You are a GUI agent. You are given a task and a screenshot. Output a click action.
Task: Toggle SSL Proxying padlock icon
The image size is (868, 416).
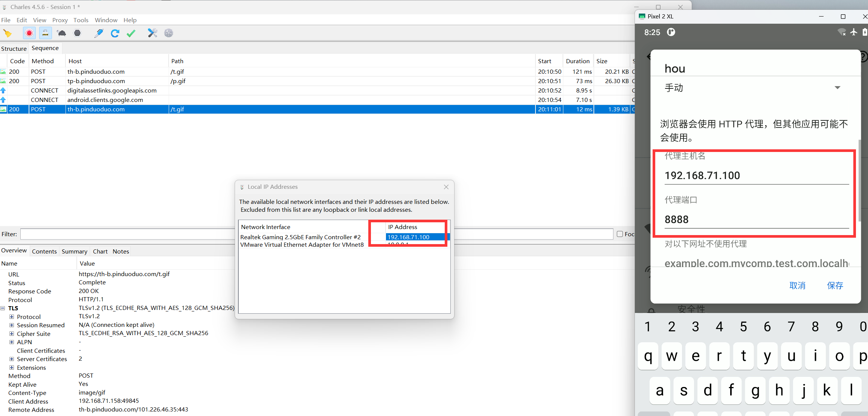tap(45, 33)
